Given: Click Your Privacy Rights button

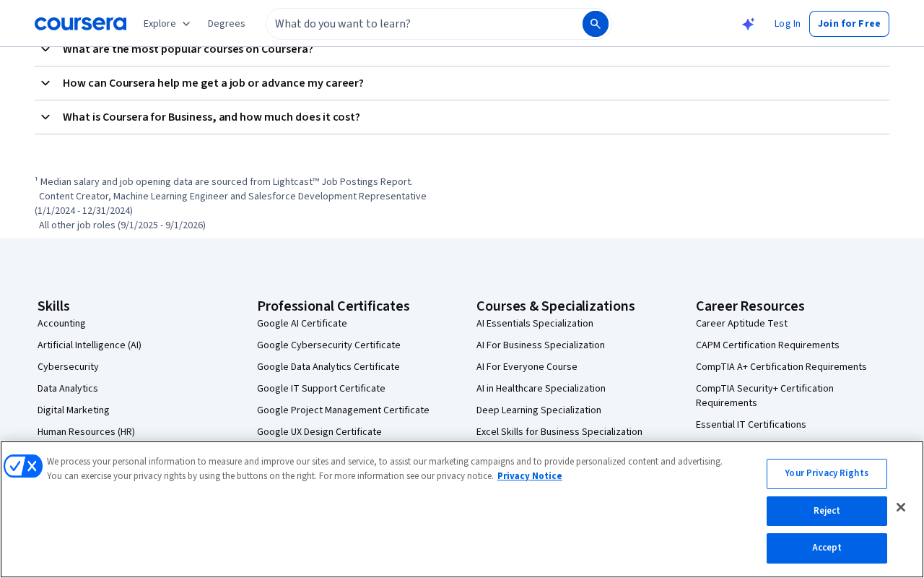Looking at the screenshot, I should click(827, 474).
